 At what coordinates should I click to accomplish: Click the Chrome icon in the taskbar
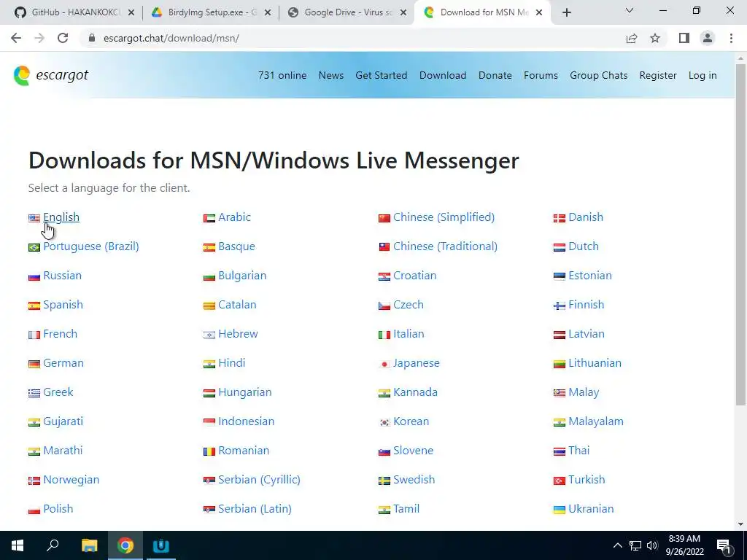tap(125, 545)
